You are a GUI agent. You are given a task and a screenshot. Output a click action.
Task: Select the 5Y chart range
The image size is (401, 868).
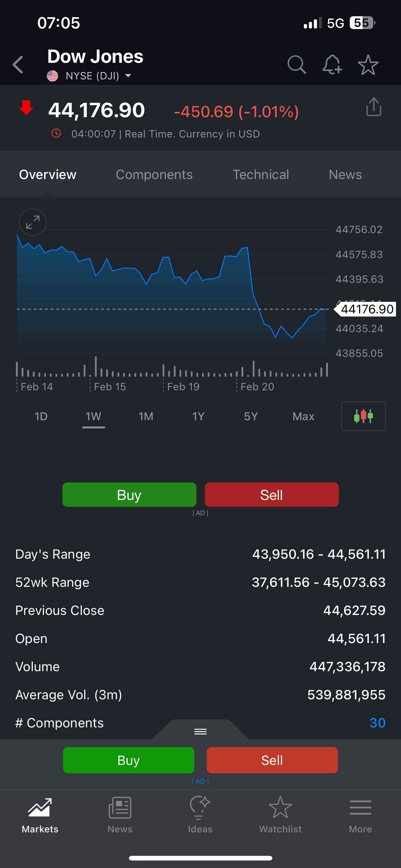pyautogui.click(x=251, y=417)
